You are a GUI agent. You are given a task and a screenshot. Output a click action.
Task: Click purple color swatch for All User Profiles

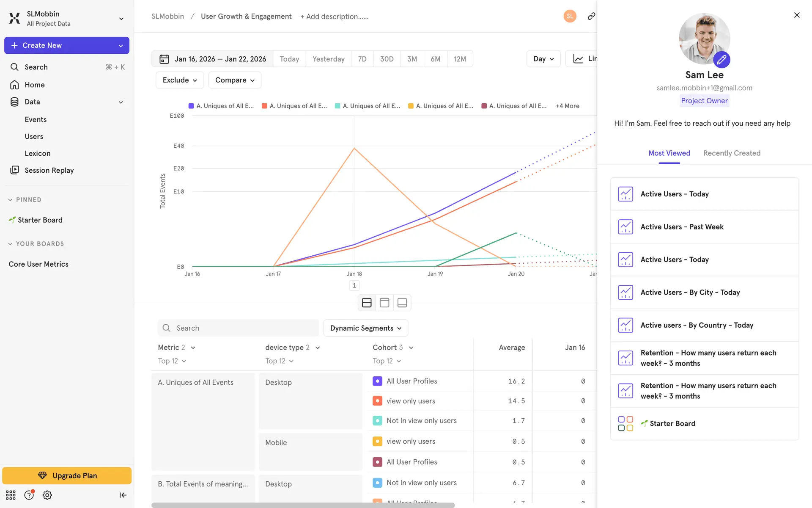point(377,381)
